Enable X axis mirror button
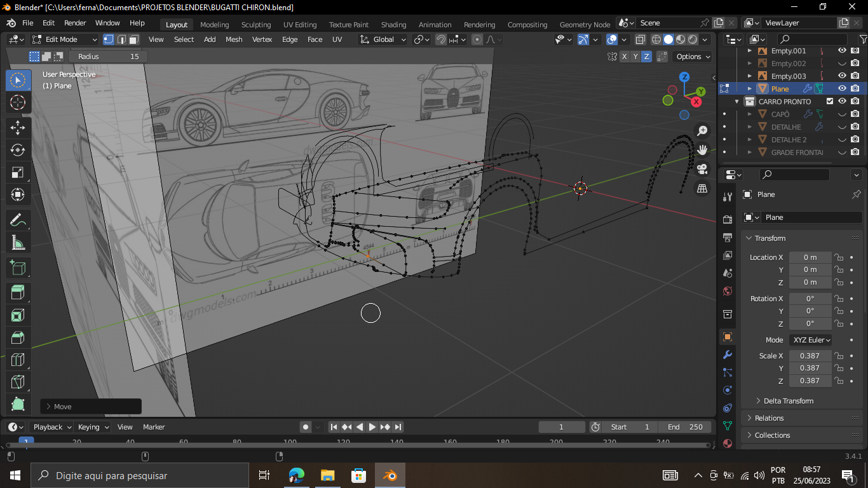 tap(624, 57)
